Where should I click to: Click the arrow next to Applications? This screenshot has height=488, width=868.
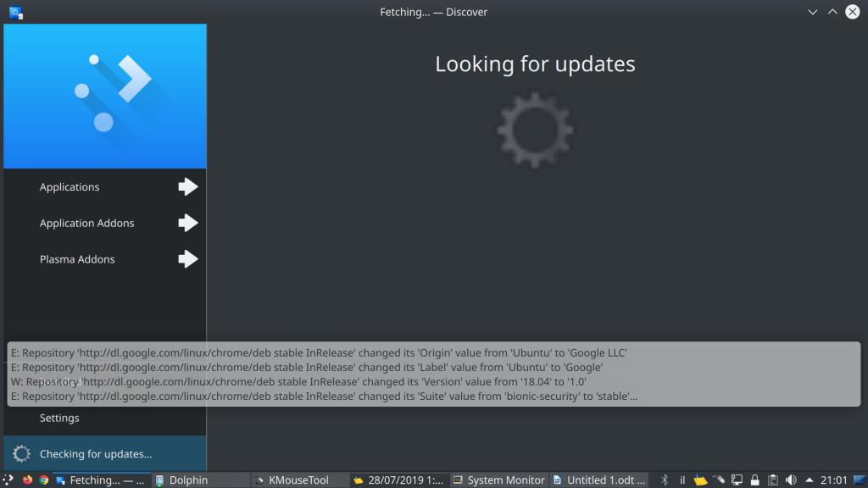tap(187, 187)
